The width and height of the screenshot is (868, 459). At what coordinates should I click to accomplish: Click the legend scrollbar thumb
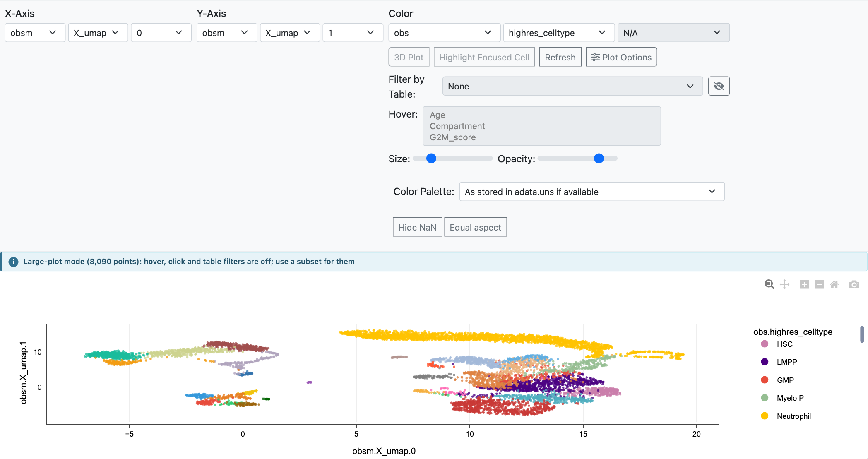point(862,334)
